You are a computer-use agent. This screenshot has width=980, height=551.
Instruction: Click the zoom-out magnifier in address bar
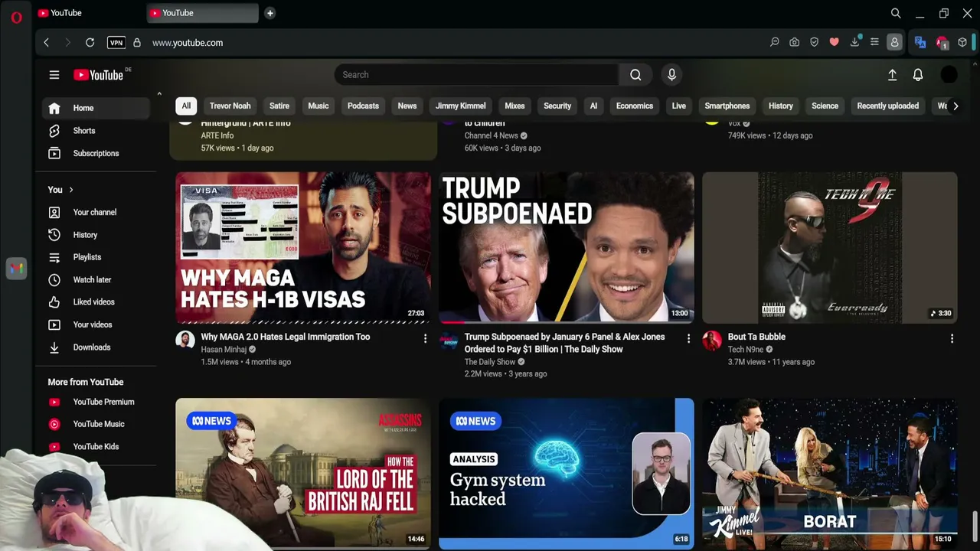(775, 43)
